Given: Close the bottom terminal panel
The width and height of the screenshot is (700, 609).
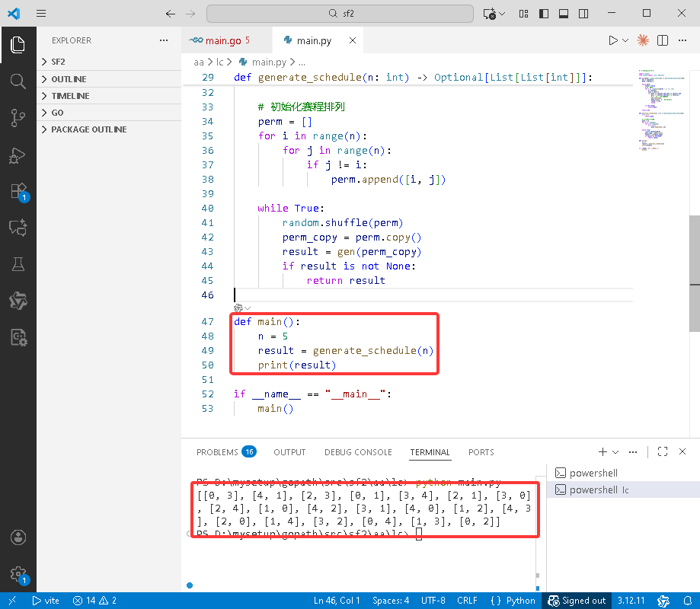Looking at the screenshot, I should 682,452.
